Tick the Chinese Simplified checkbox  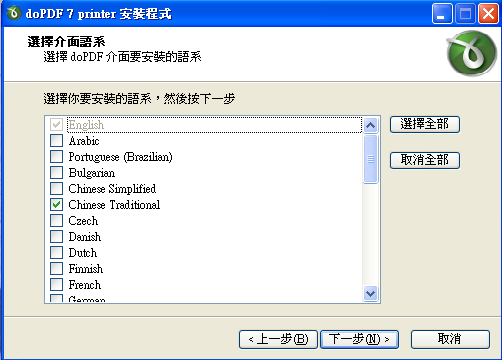click(x=56, y=189)
